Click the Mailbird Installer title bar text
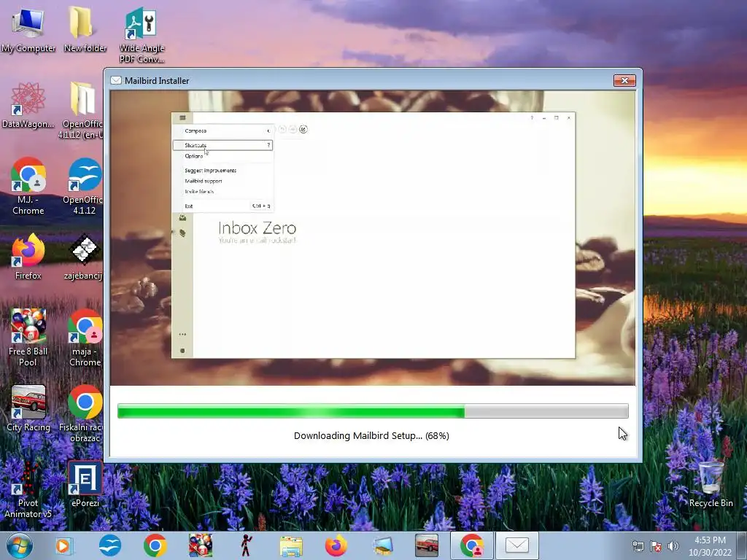This screenshot has width=747, height=560. pos(157,81)
